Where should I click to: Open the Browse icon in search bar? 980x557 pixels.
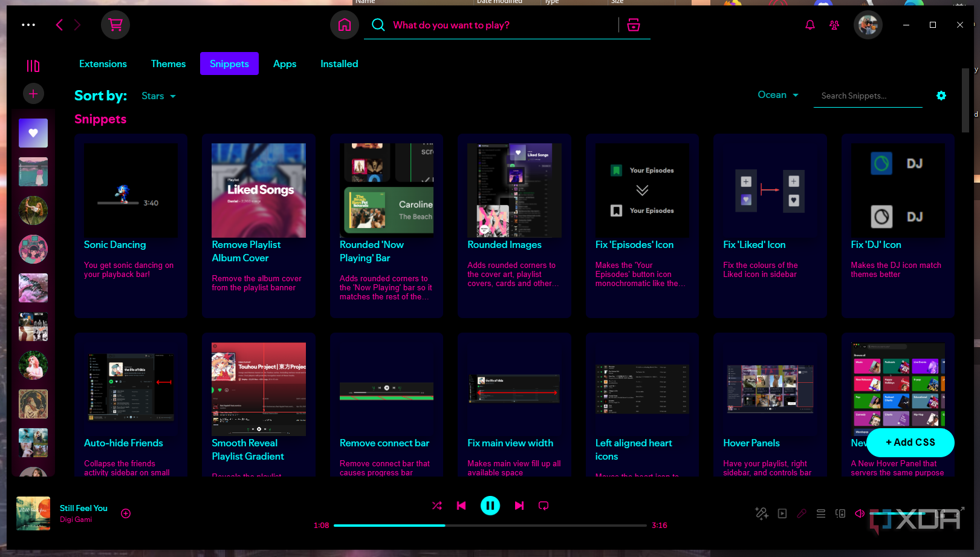tap(634, 25)
